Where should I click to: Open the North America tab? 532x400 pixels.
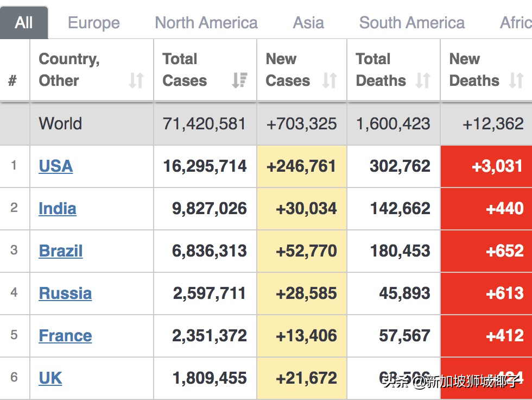pyautogui.click(x=206, y=23)
